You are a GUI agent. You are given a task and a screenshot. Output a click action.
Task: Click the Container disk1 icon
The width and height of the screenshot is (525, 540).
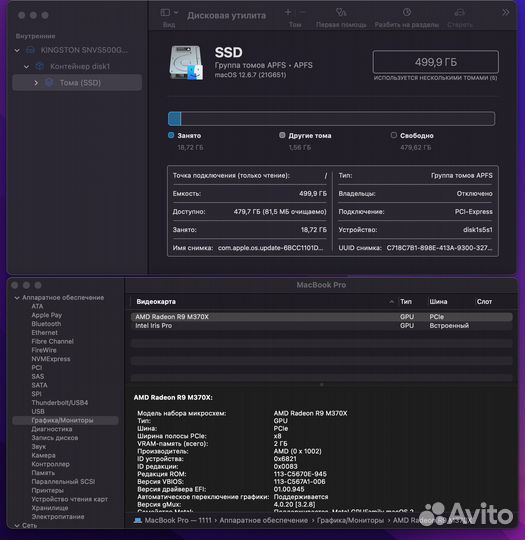[40, 66]
